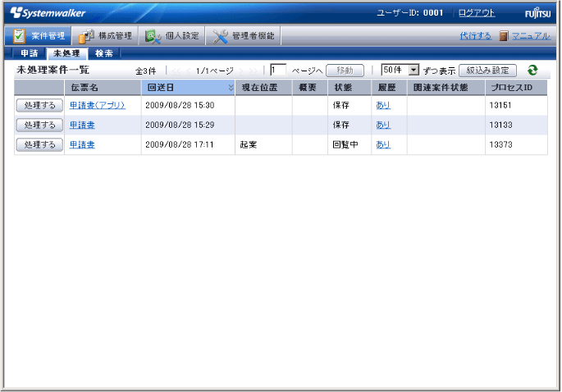The image size is (562, 392).
Task: Click the 1/1ページ indicator
Action: 214,71
